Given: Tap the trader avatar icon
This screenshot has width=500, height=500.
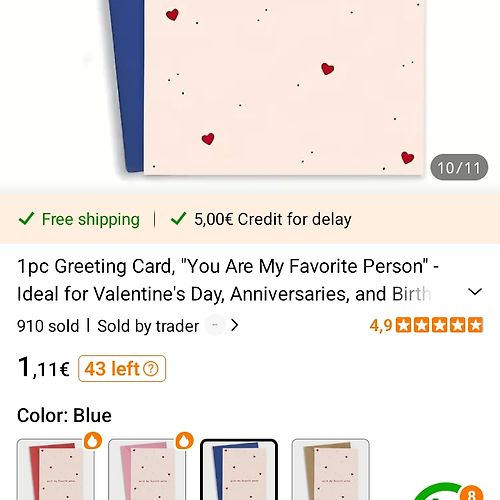Looking at the screenshot, I should click(x=215, y=325).
